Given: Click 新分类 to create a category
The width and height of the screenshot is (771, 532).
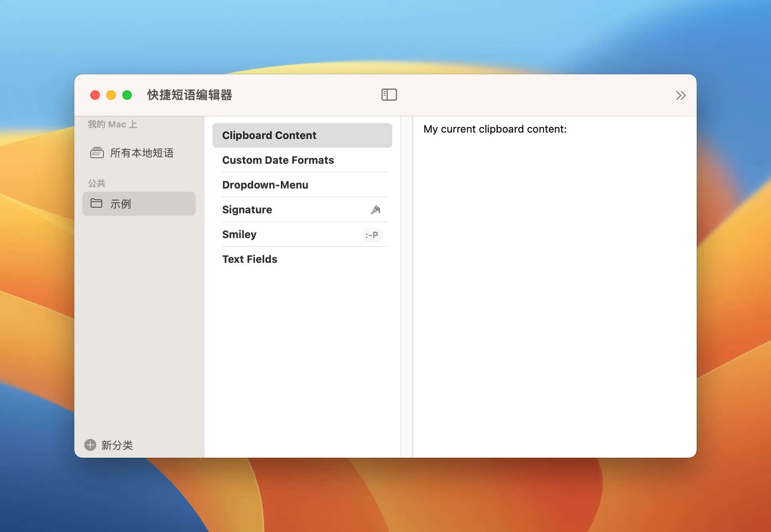Looking at the screenshot, I should (x=117, y=445).
